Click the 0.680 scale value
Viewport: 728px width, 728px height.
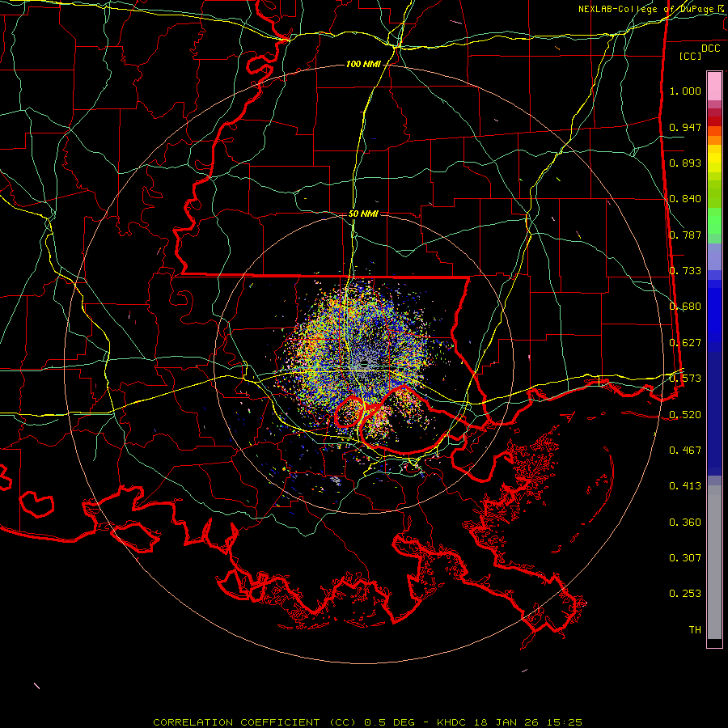coord(685,307)
